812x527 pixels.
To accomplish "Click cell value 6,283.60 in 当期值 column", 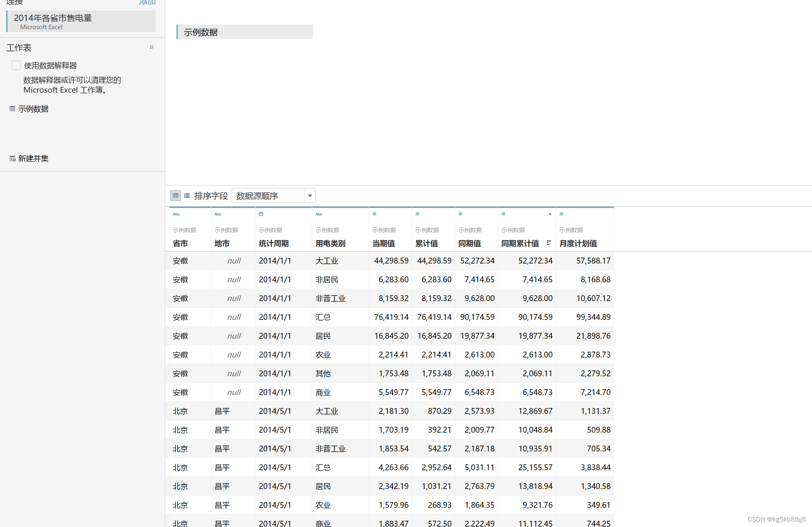I will point(393,279).
